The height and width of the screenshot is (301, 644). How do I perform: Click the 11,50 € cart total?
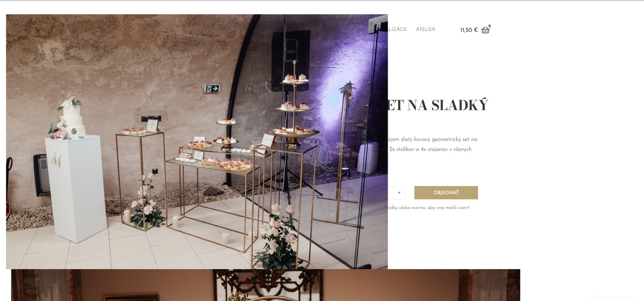pyautogui.click(x=469, y=30)
